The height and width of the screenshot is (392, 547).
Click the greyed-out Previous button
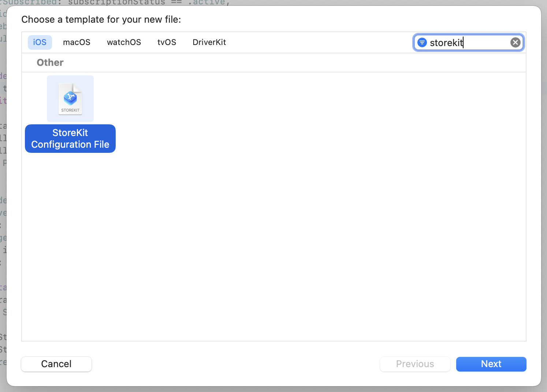[415, 364]
